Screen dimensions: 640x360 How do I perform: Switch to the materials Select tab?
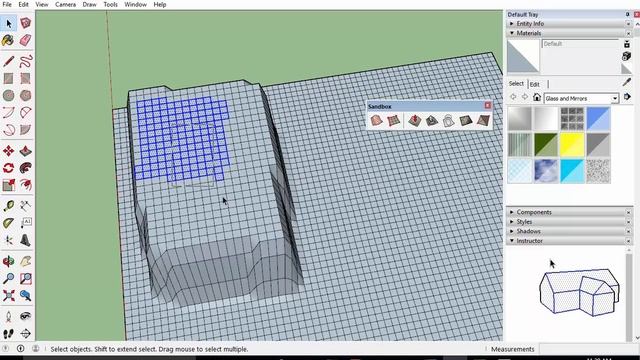pos(516,84)
